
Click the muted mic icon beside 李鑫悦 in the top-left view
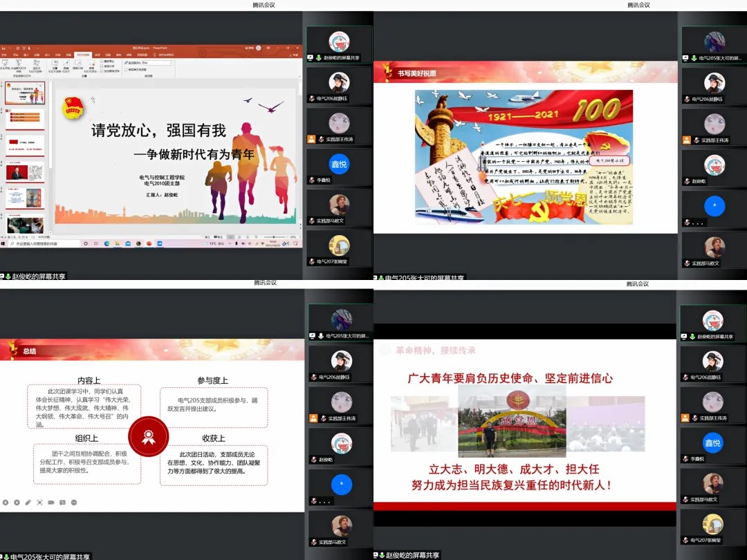(313, 180)
